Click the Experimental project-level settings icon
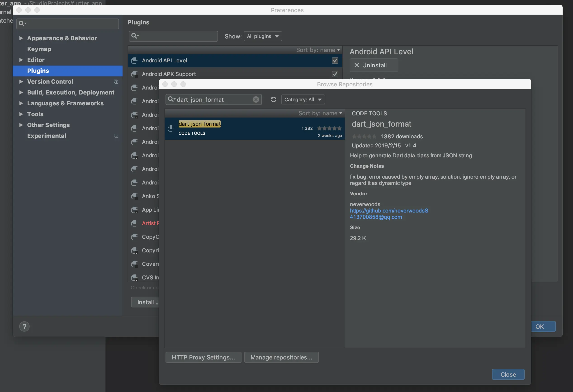Viewport: 573px width, 392px height. [x=116, y=136]
